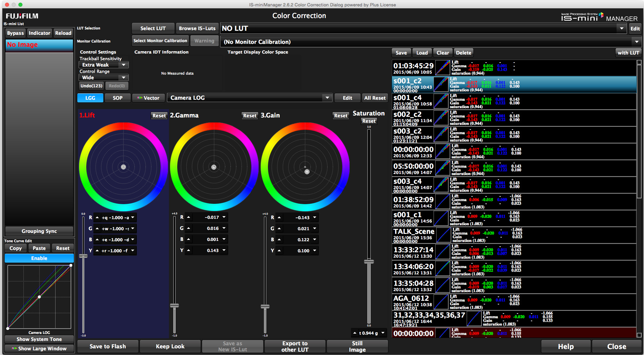Toggle the Bypass button
Image resolution: width=644 pixels, height=355 pixels.
pos(15,33)
